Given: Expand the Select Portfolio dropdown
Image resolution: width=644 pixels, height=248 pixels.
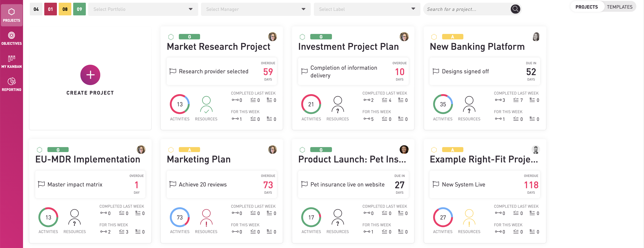Looking at the screenshot, I should click(143, 9).
